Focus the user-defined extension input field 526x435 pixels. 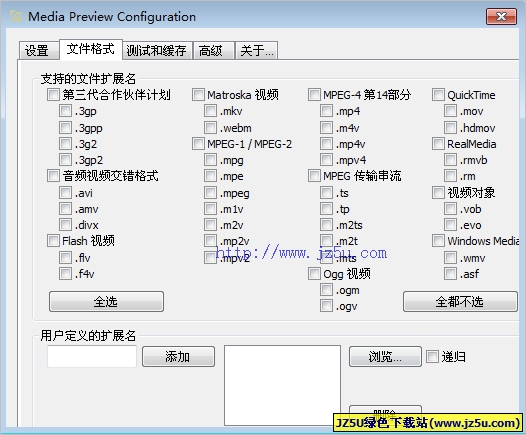[92, 356]
